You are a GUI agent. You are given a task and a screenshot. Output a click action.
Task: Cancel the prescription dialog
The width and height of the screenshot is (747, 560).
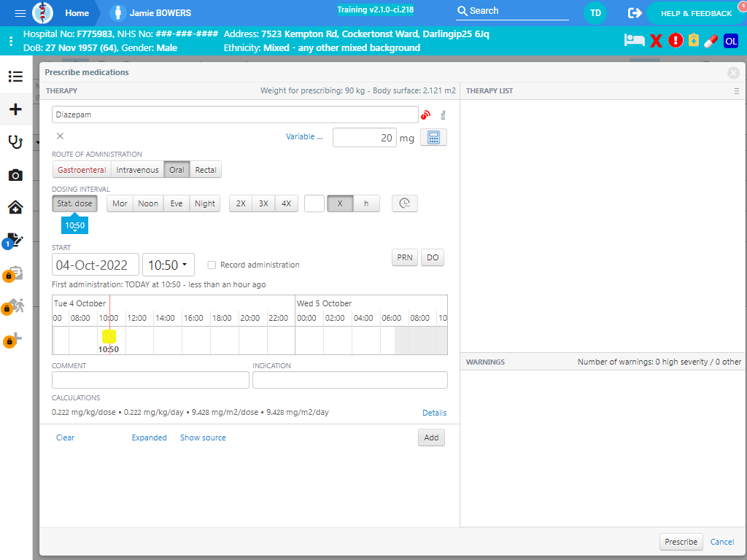pos(721,542)
